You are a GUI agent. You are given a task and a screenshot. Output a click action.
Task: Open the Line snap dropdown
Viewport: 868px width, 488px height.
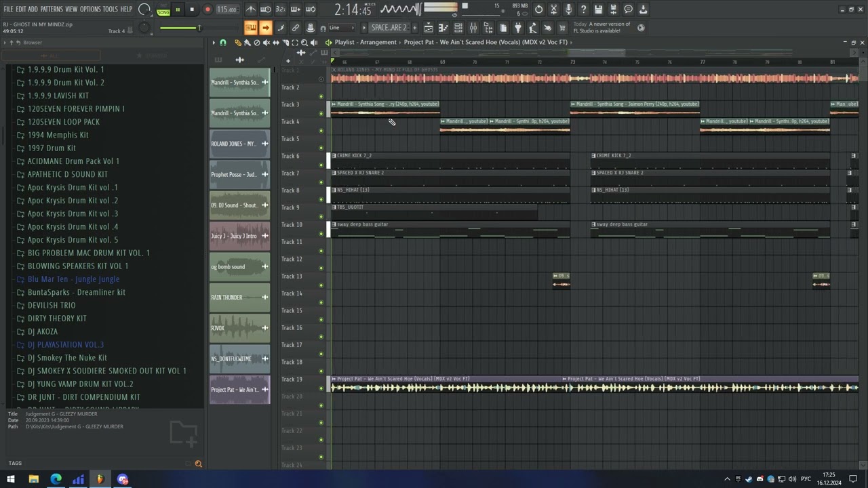(342, 28)
